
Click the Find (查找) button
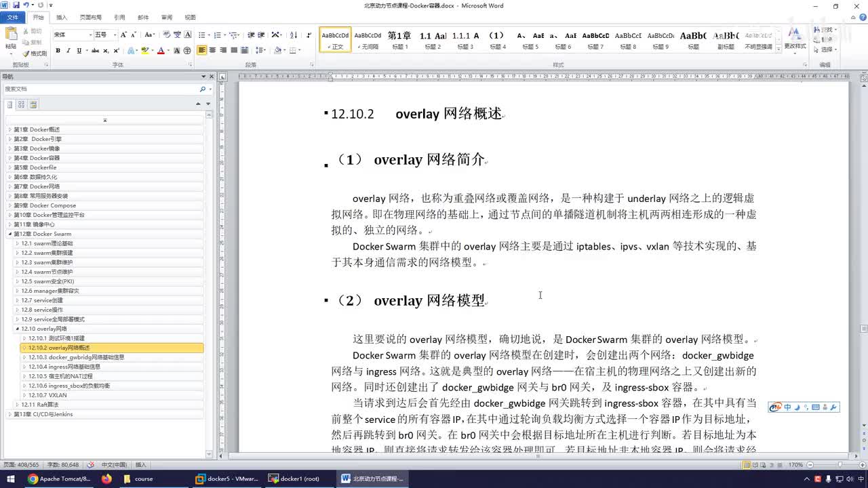tap(825, 30)
